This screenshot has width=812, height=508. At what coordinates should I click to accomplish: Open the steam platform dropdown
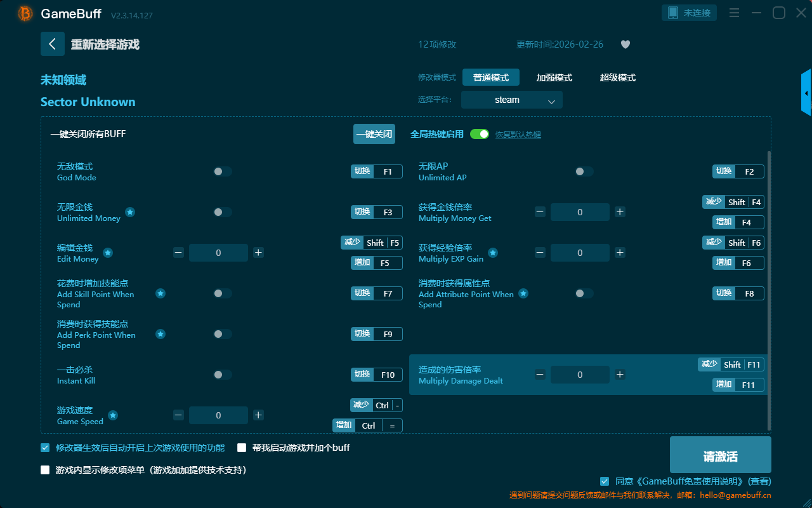click(x=512, y=100)
